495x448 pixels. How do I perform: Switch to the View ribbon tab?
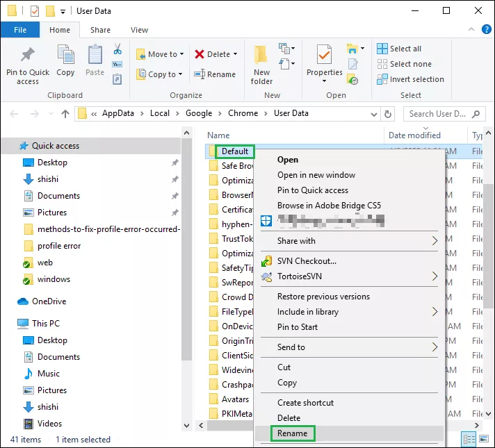(x=139, y=30)
